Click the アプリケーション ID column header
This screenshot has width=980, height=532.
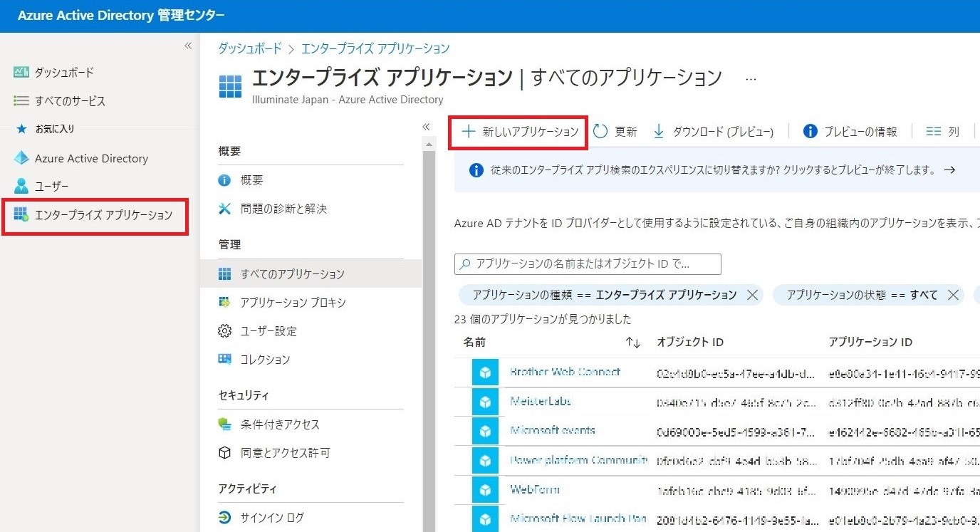(x=870, y=343)
